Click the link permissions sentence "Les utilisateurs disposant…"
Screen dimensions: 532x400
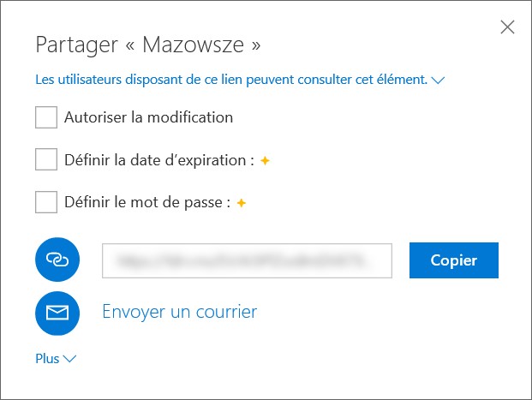coord(230,80)
